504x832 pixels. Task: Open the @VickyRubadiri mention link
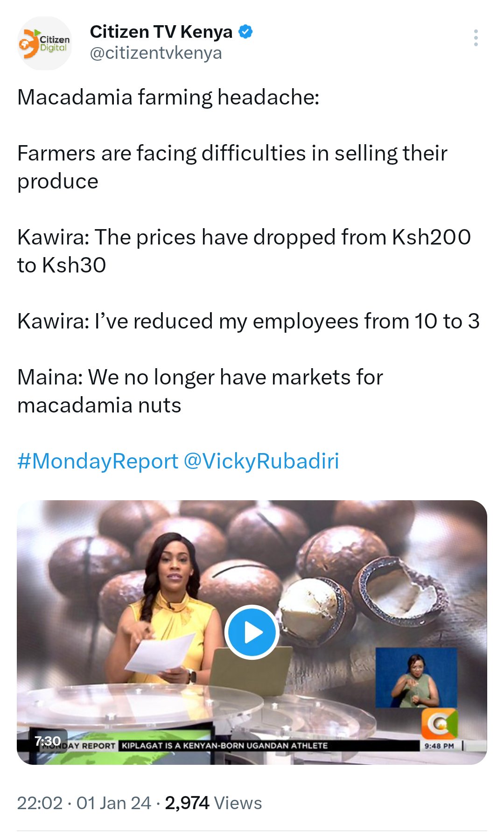click(261, 461)
